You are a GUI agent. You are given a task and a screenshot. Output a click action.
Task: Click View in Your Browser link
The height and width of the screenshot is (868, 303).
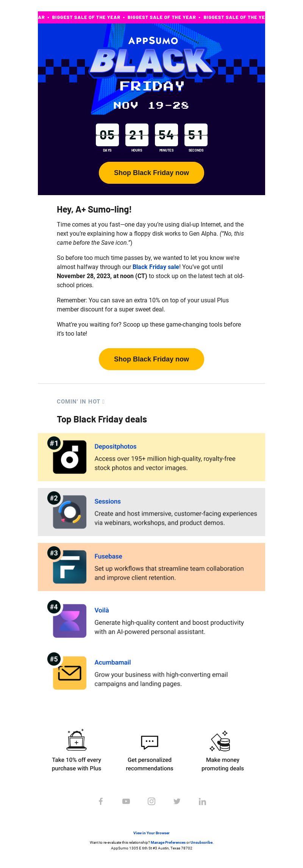[x=151, y=833]
